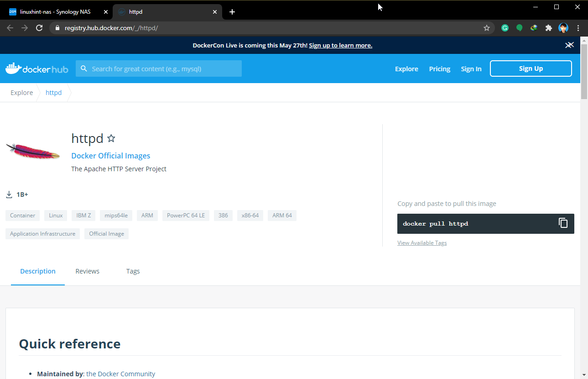
Task: Go back to previous page
Action: [x=10, y=28]
